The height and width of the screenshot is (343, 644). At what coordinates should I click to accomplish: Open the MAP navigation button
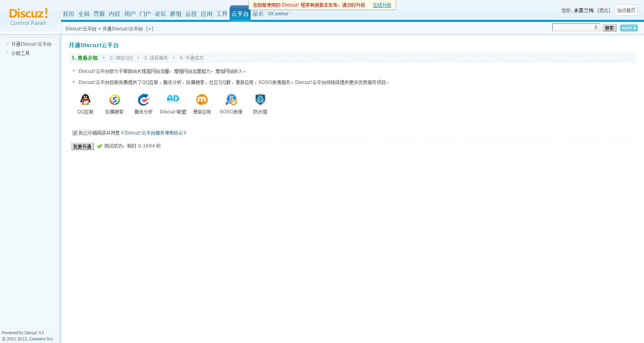coord(629,28)
